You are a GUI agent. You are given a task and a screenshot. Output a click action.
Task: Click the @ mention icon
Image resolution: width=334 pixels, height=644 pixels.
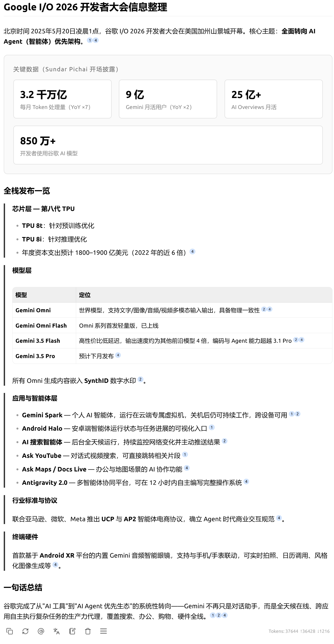pos(41,631)
